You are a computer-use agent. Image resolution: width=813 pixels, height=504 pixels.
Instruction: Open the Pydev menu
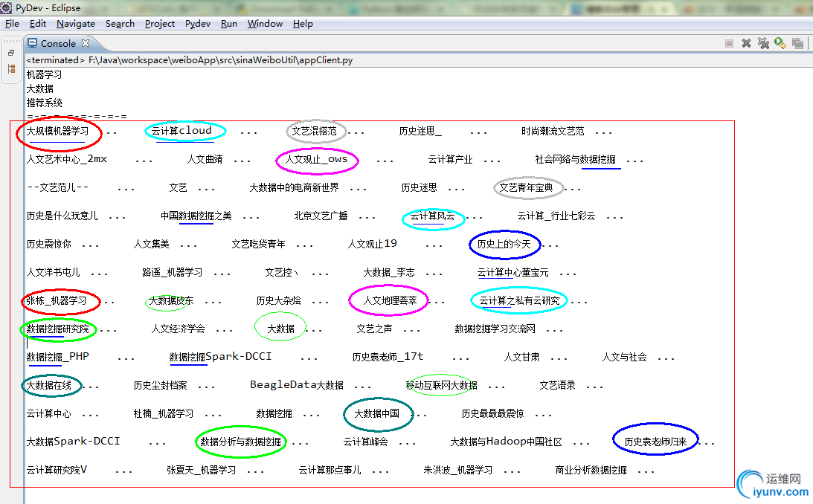pyautogui.click(x=198, y=24)
